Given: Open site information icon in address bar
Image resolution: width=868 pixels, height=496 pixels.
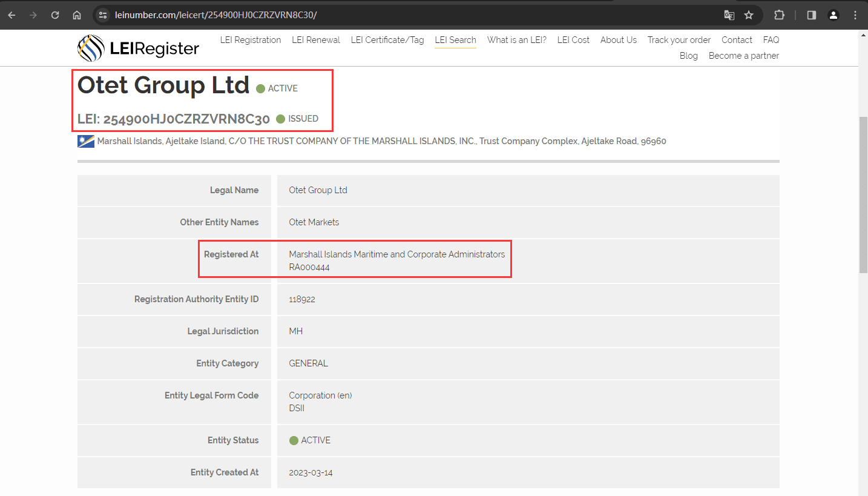Looking at the screenshot, I should [103, 15].
